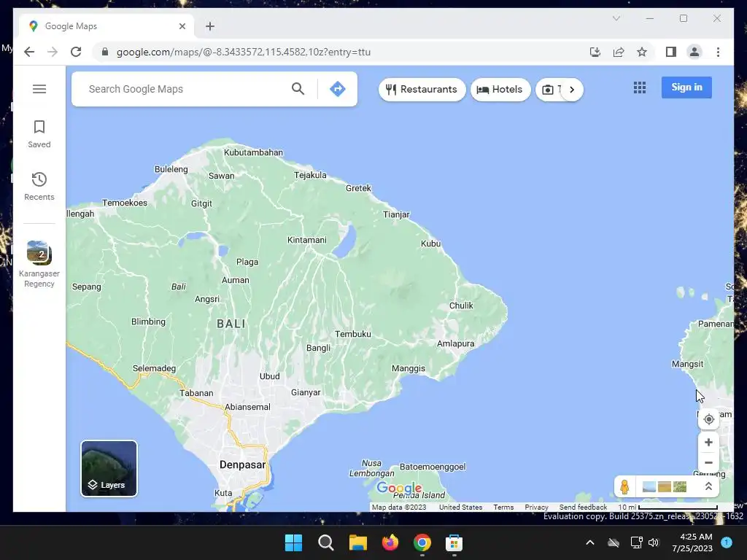Screen dimensions: 747x560
Task: Go forward with the browser forward arrow
Action: tap(53, 52)
